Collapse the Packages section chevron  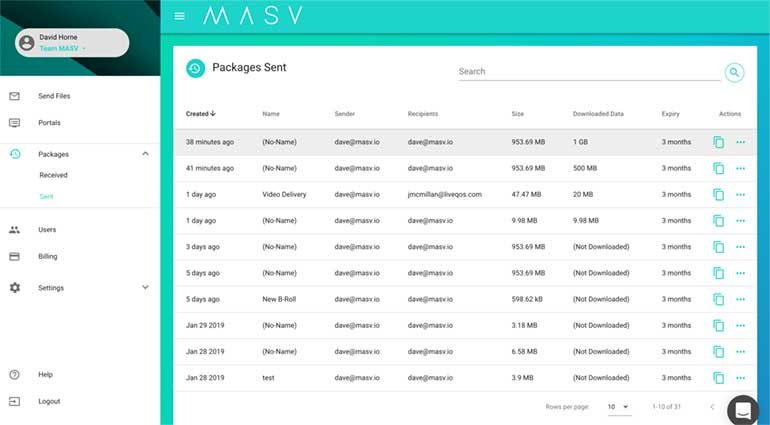pyautogui.click(x=145, y=154)
